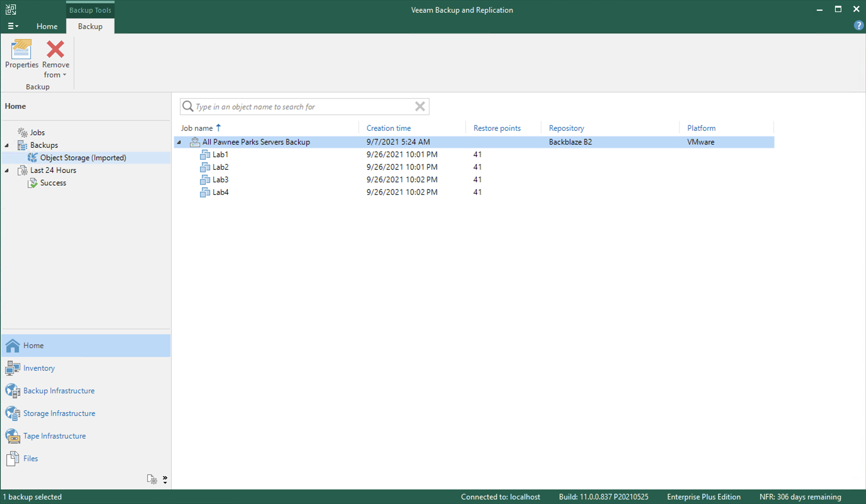
Task: Select Success under Last 24 Hours
Action: [53, 183]
